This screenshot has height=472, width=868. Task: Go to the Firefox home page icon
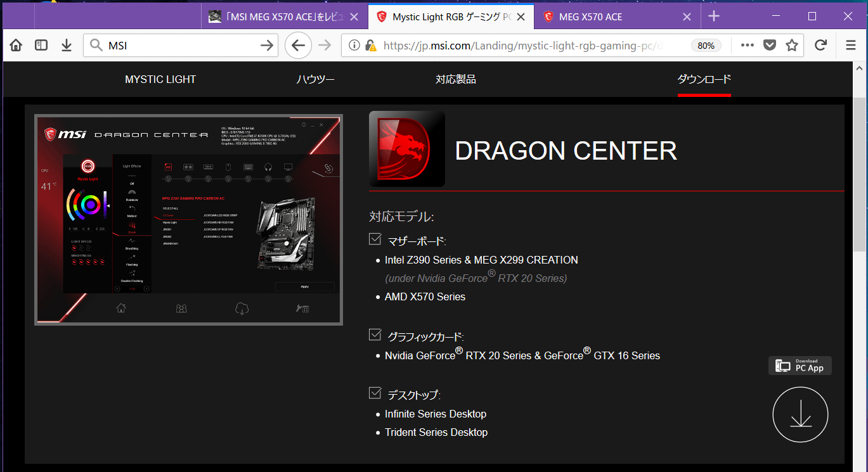click(x=16, y=46)
